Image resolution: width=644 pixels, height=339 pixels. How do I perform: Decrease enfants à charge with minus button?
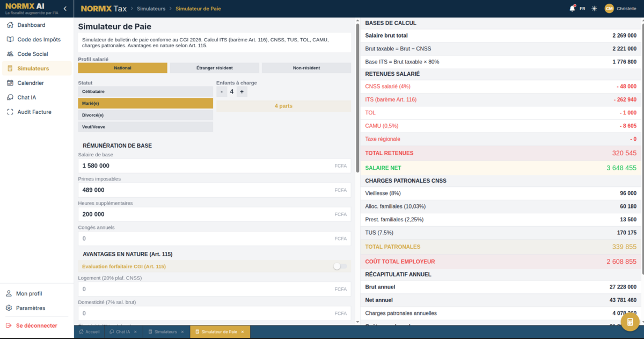pyautogui.click(x=222, y=92)
